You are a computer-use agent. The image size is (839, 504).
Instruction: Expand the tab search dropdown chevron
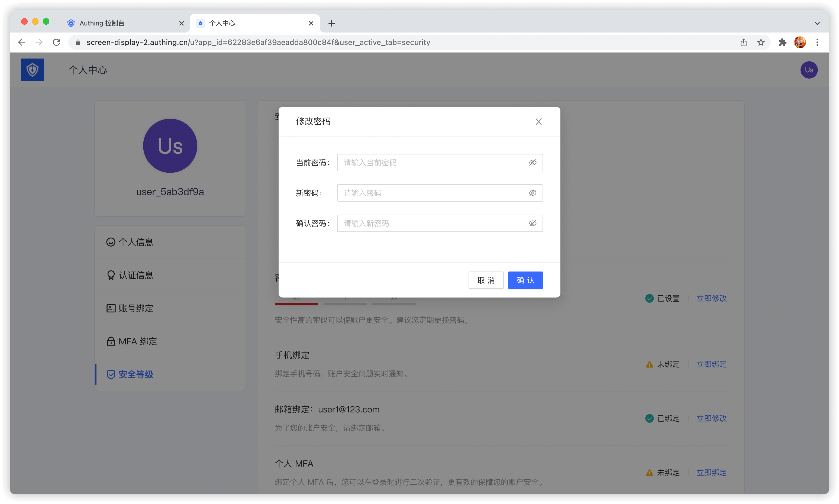point(817,23)
